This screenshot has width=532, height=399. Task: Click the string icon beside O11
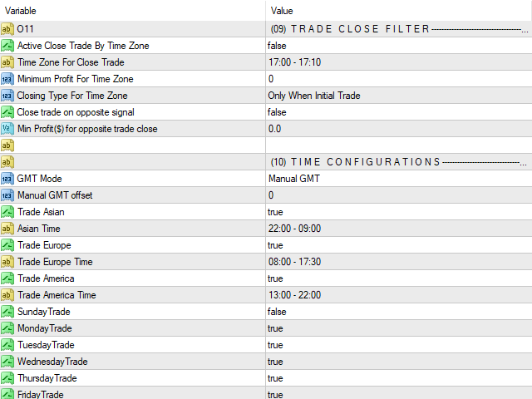(x=7, y=29)
